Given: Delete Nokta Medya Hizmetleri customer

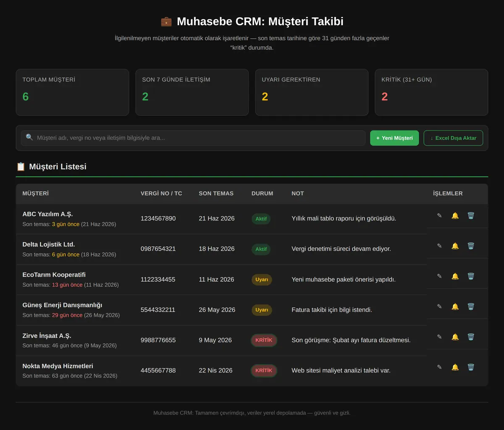Looking at the screenshot, I should pyautogui.click(x=471, y=367).
